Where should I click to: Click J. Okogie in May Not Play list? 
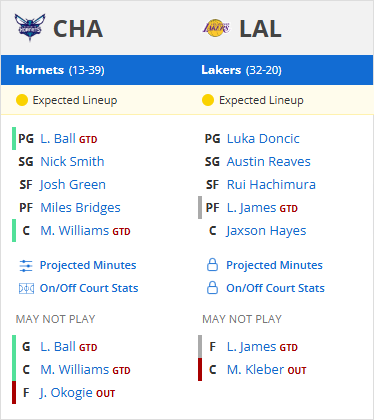(x=66, y=393)
